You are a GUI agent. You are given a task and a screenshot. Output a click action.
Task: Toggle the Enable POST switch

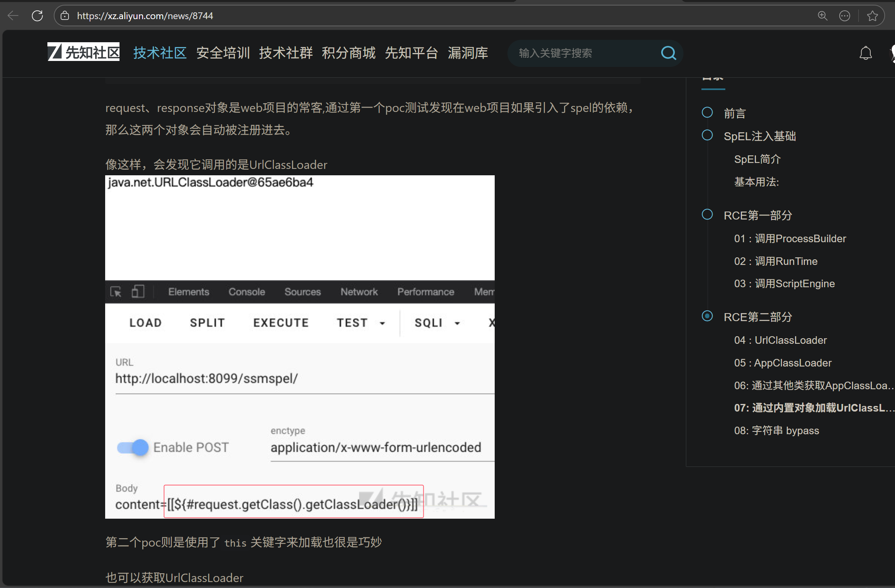point(133,447)
